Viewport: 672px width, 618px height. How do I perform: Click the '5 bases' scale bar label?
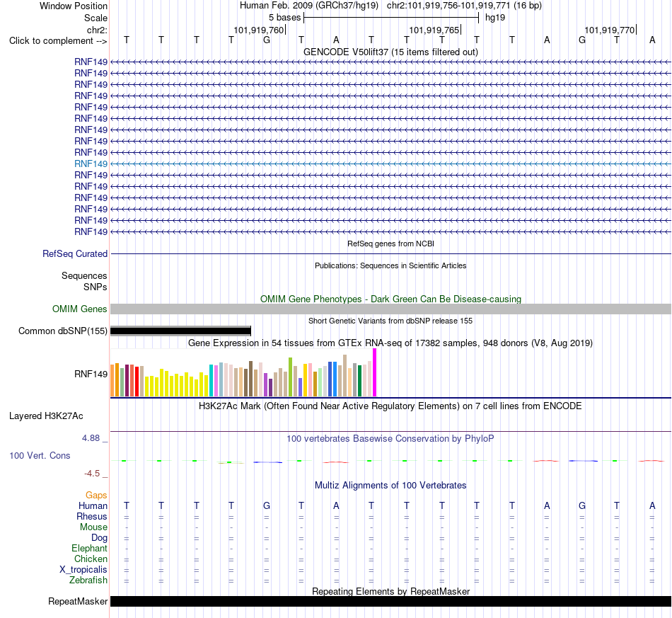[284, 18]
